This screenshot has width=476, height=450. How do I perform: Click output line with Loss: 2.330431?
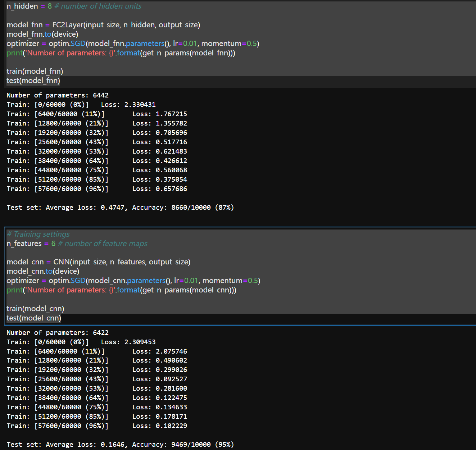pos(81,105)
